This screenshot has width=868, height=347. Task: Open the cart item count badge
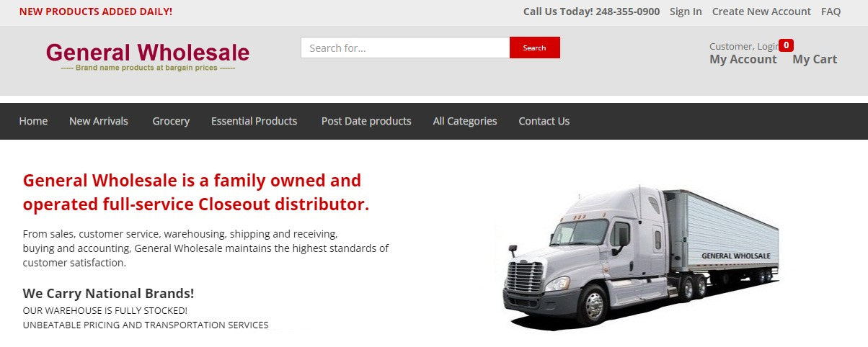point(787,45)
